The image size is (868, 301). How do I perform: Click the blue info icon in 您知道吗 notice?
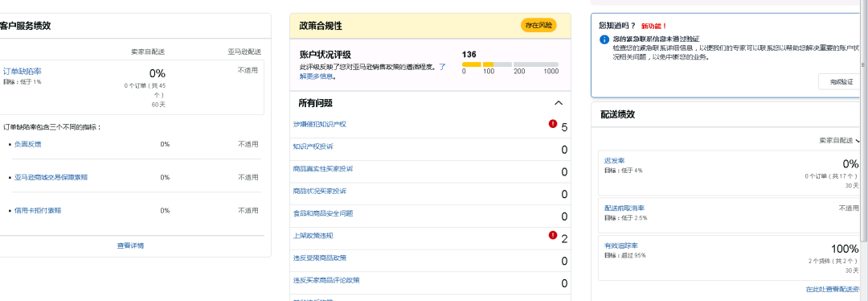(x=604, y=40)
